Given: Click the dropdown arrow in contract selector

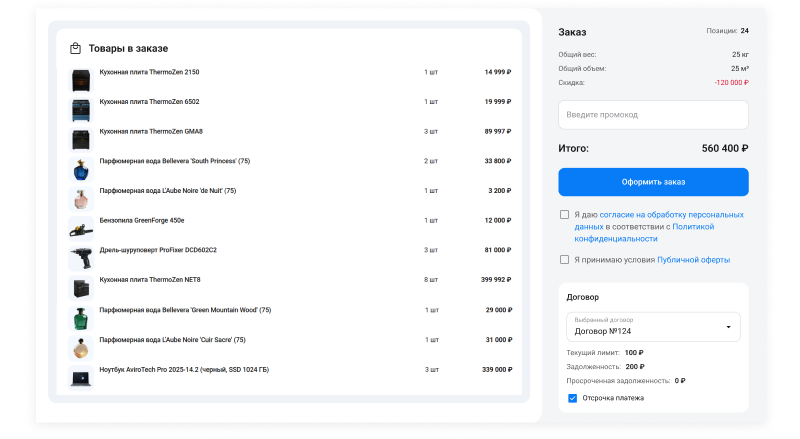Looking at the screenshot, I should (x=727, y=327).
